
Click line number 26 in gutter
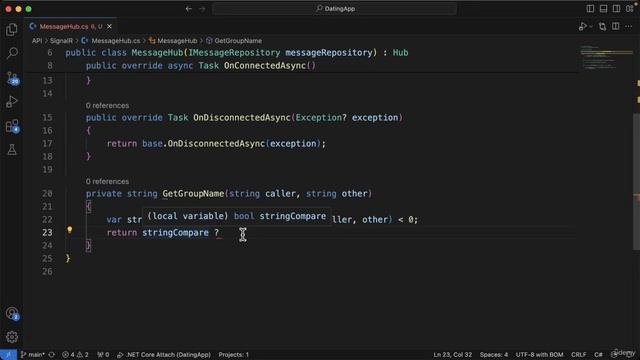point(47,272)
